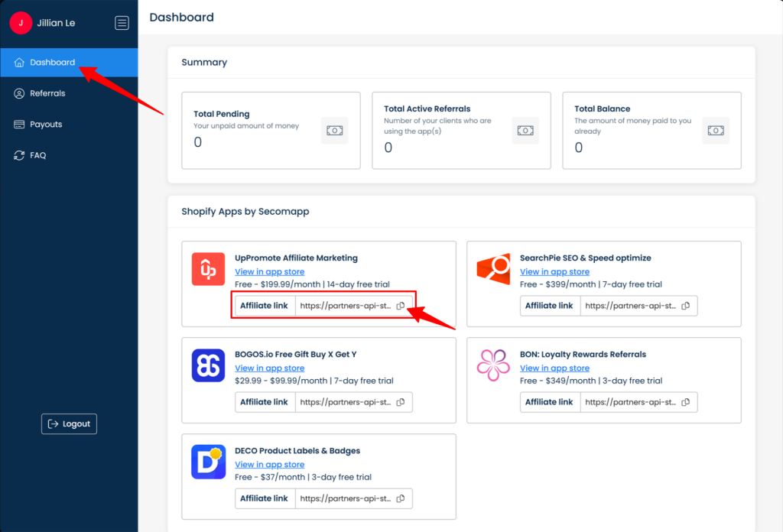This screenshot has height=532, width=783.
Task: Click BON Loyalty pricing text $349/month
Action: (x=570, y=381)
